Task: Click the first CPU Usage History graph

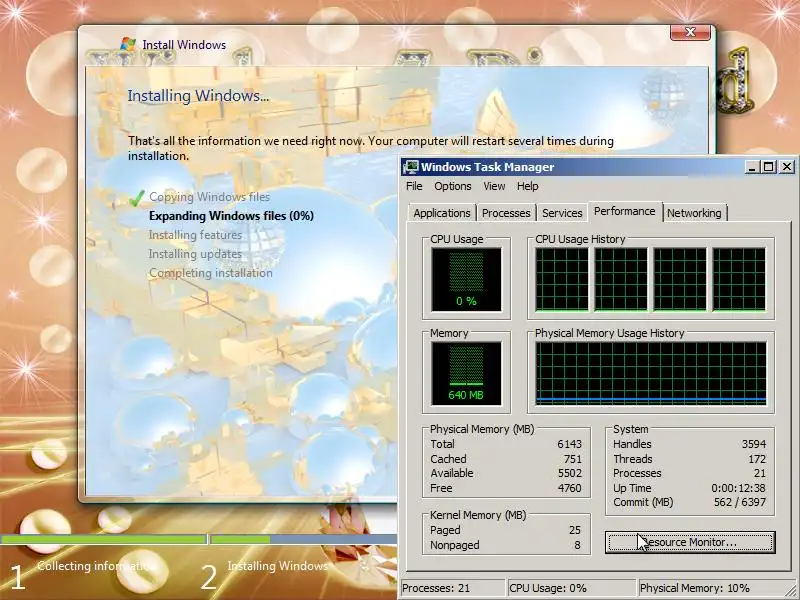Action: pyautogui.click(x=561, y=280)
